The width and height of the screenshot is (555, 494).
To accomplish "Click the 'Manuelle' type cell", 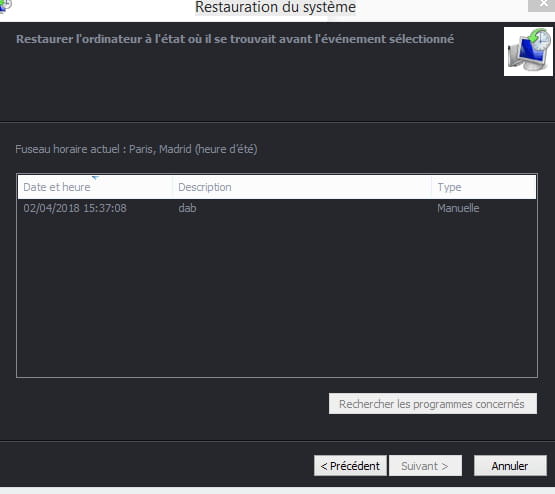I will (458, 208).
